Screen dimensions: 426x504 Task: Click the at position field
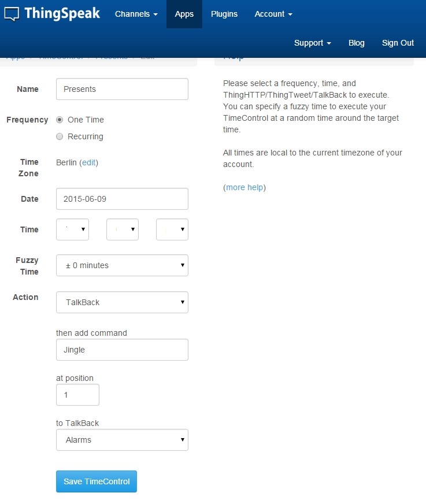[77, 395]
